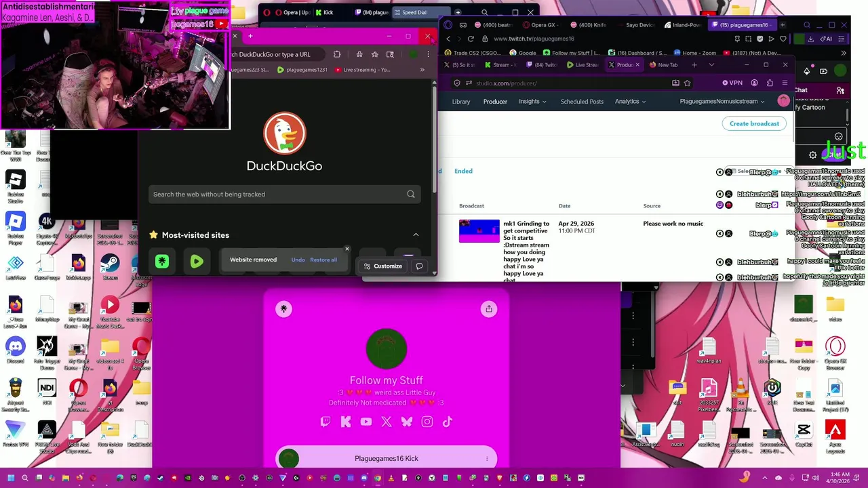Switch to the Library tab in X Studio

[461, 102]
